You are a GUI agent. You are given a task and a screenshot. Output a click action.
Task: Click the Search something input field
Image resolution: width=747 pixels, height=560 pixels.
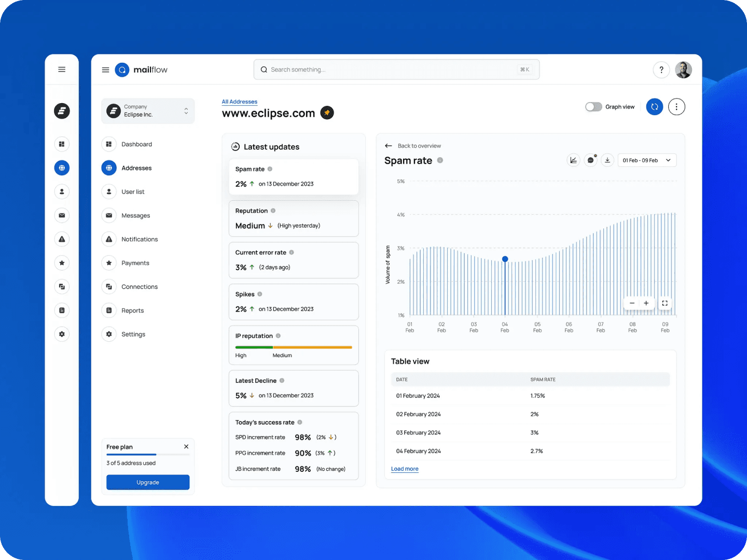click(x=396, y=69)
